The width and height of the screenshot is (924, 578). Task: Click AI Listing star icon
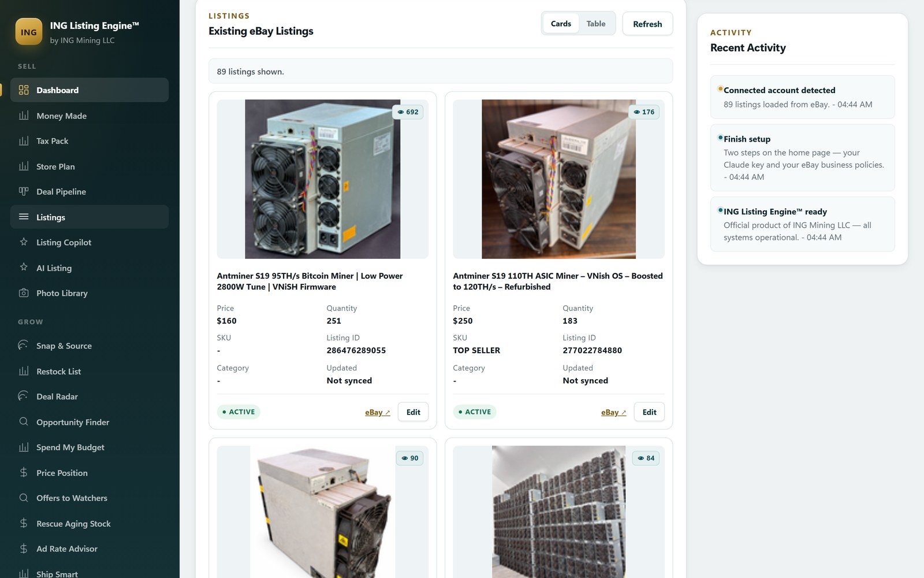pos(24,268)
